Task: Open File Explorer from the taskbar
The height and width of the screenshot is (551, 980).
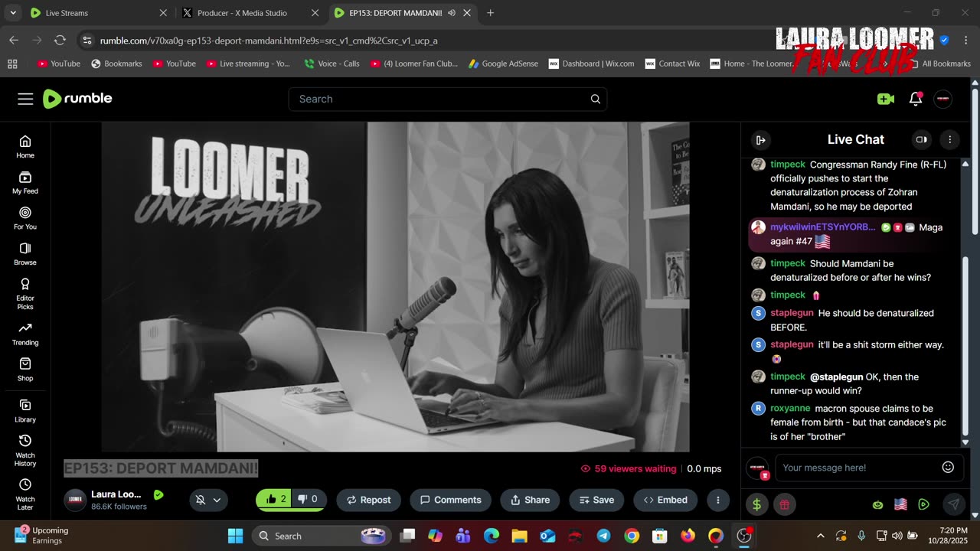Action: [519, 536]
